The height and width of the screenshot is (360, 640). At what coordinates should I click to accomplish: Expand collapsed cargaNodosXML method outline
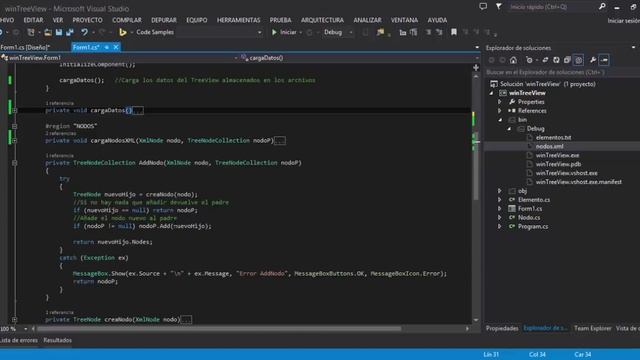point(14,141)
